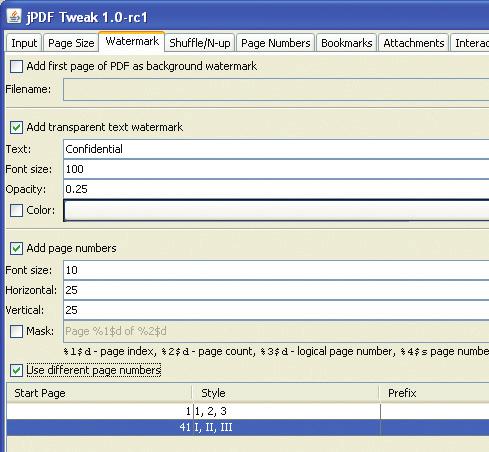Open the partially visible Interact tab
The width and height of the screenshot is (489, 452).
coord(470,43)
